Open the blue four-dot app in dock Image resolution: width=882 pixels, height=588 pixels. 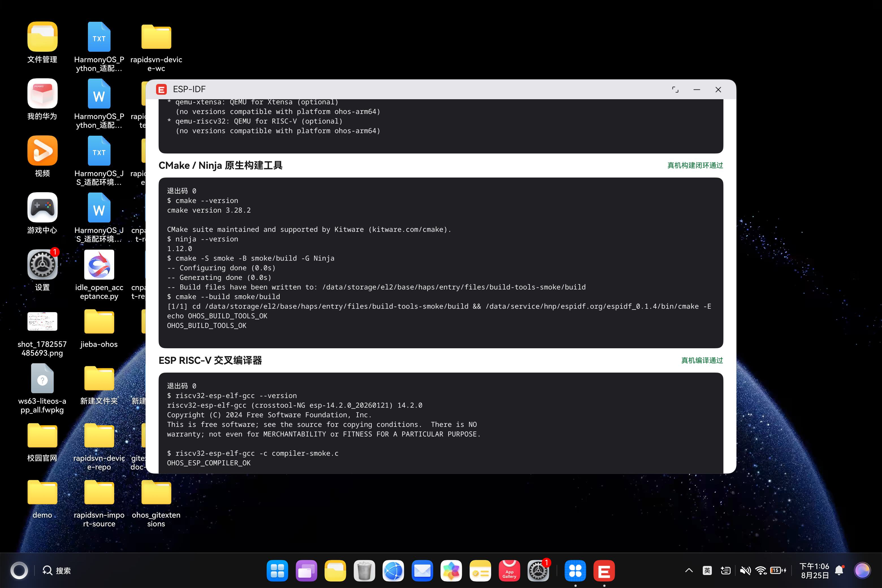pyautogui.click(x=575, y=570)
